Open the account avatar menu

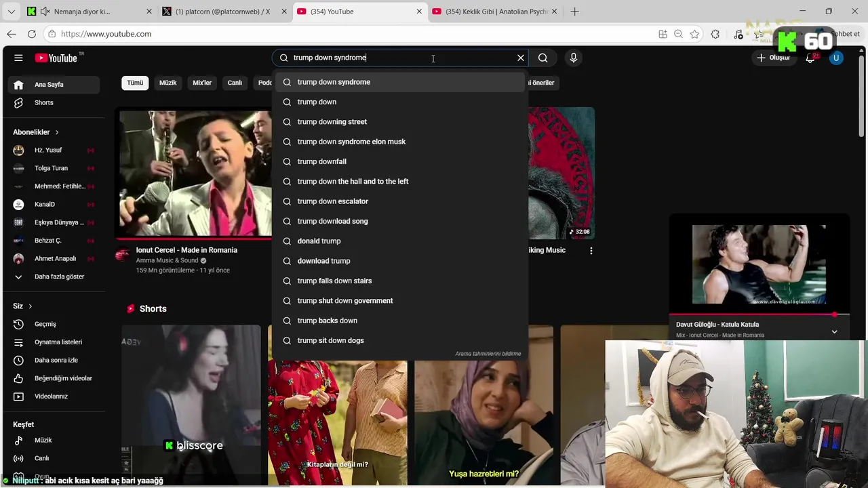click(836, 58)
